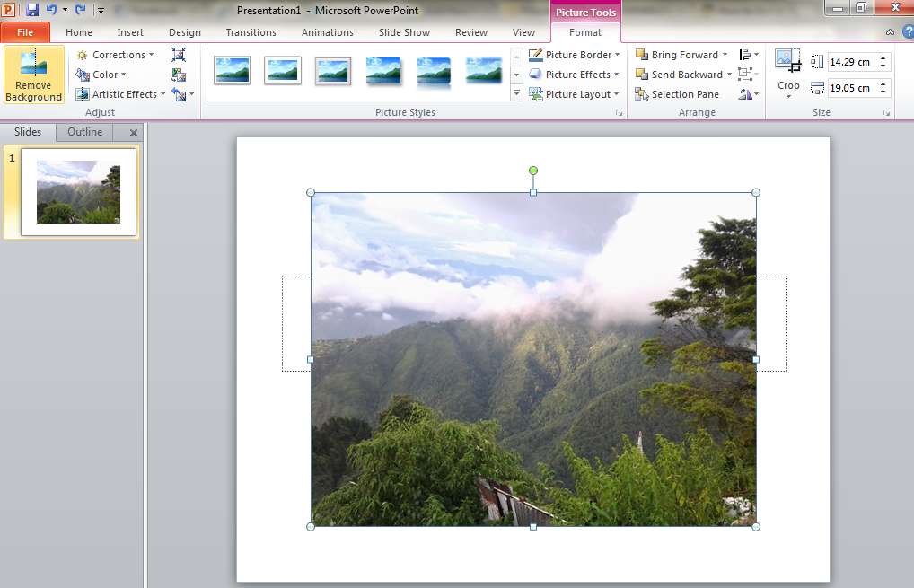Switch to the Insert tab
Image resolution: width=914 pixels, height=588 pixels.
(x=130, y=32)
